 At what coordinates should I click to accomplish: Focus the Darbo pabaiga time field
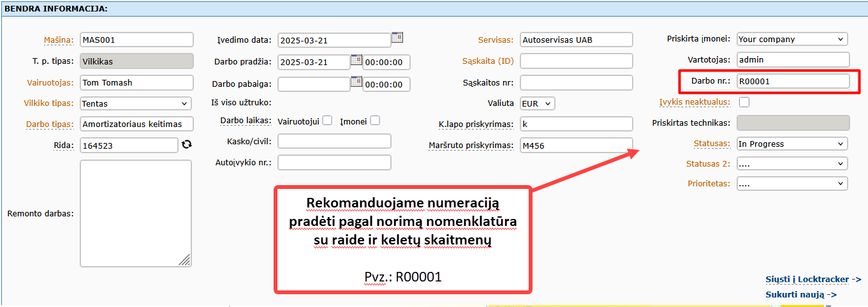click(x=386, y=84)
